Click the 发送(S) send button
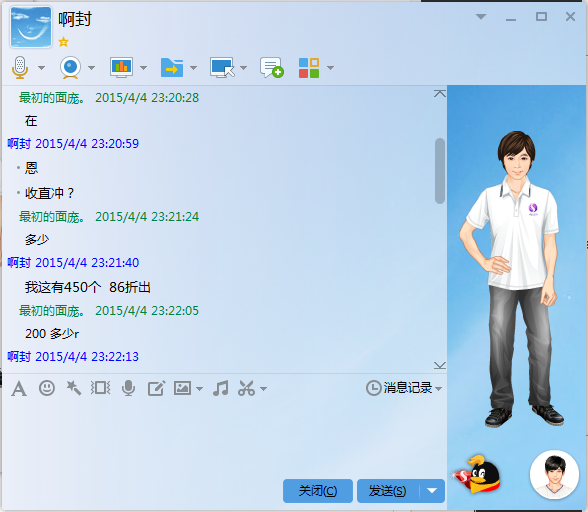This screenshot has height=512, width=588. 388,491
